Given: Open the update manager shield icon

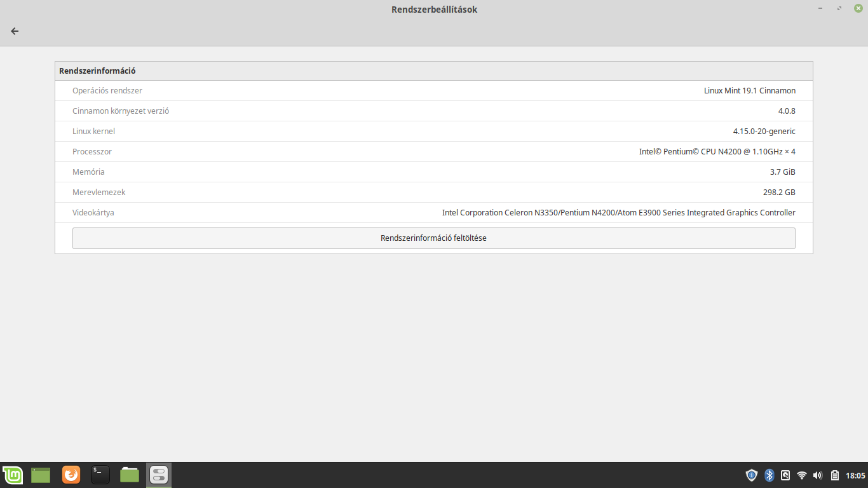Looking at the screenshot, I should [752, 475].
